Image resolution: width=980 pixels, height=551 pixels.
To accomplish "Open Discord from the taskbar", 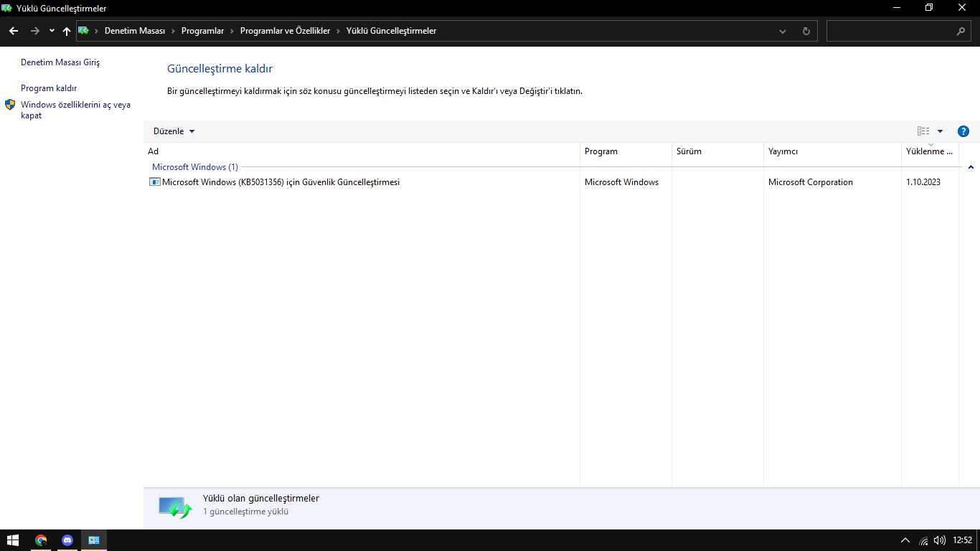I will tap(67, 540).
